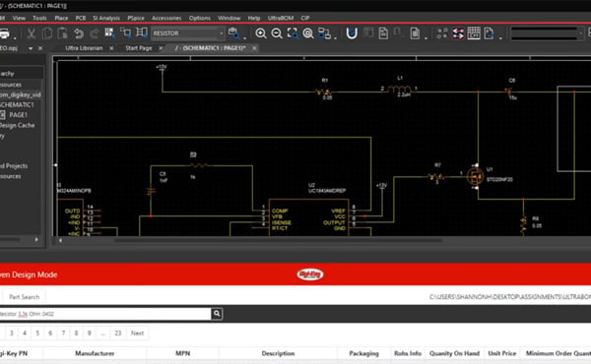Click the ladder-shaped icon left of RESISTOR box
Screen dimensions: 591x364
pos(141,33)
